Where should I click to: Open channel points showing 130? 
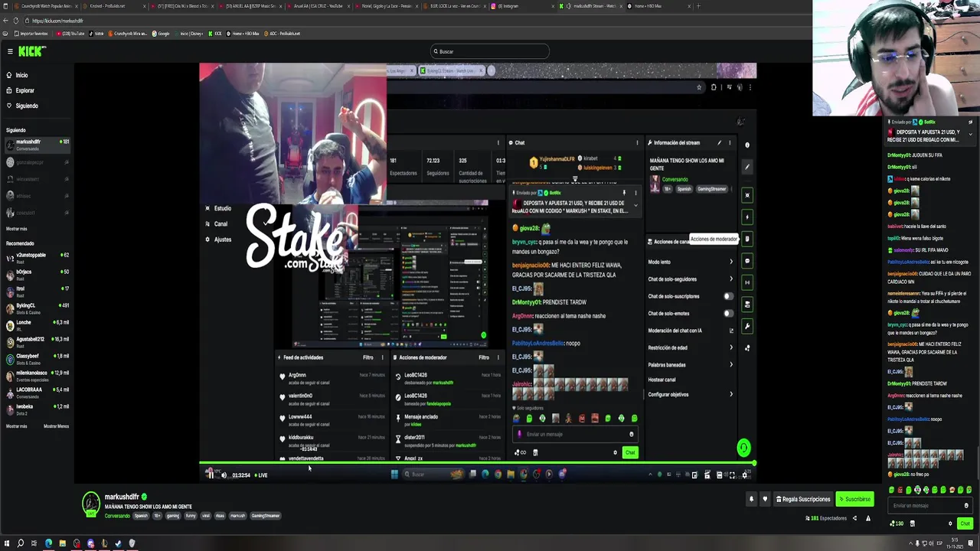coord(897,523)
